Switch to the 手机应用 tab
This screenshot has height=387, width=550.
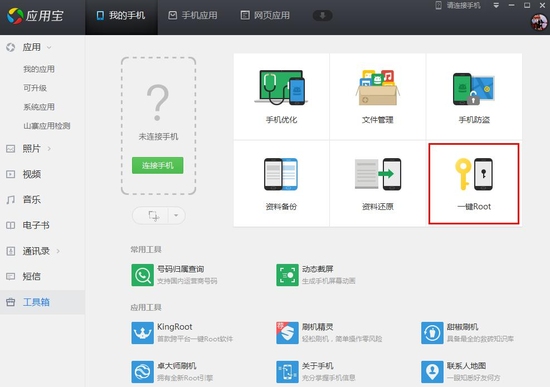tap(193, 15)
